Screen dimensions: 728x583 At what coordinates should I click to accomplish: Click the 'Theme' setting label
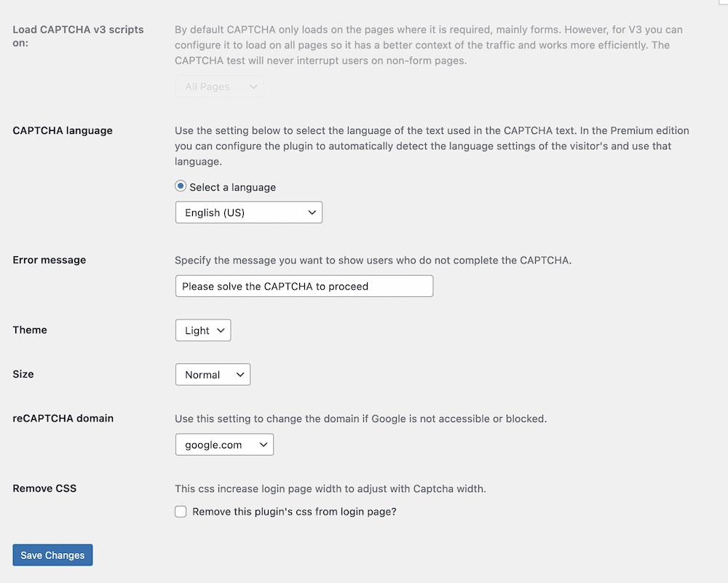(x=30, y=330)
